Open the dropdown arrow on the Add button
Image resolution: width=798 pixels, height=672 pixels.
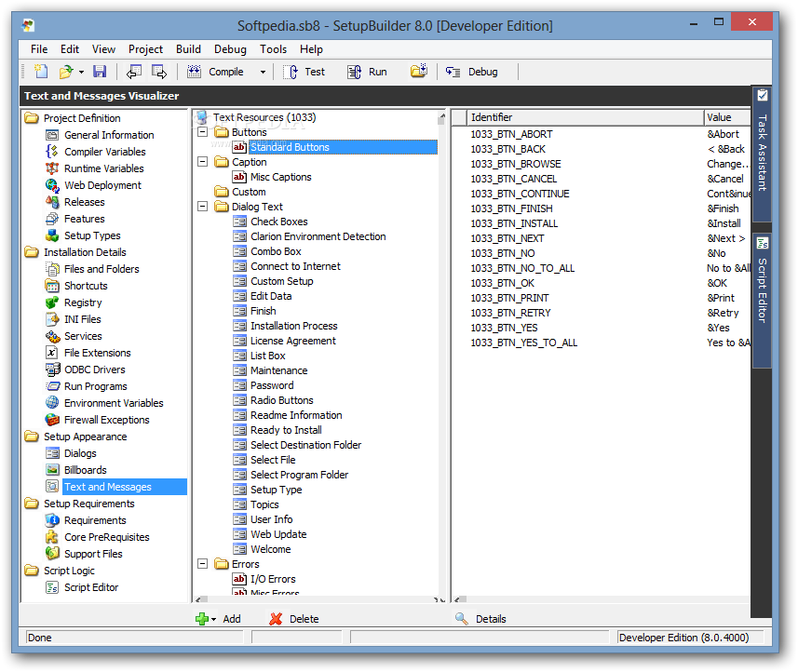[214, 619]
